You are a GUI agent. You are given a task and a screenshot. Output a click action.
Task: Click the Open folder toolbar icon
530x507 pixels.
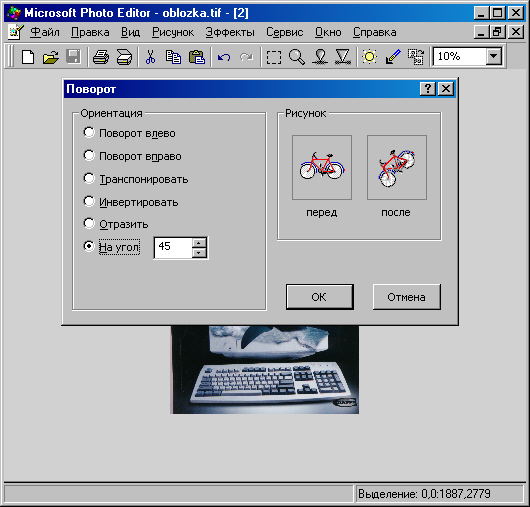pyautogui.click(x=50, y=57)
